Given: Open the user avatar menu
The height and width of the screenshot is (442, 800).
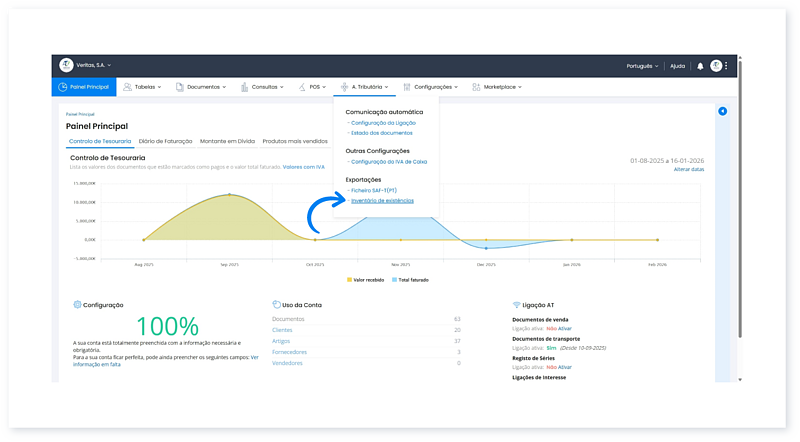Looking at the screenshot, I should [716, 65].
